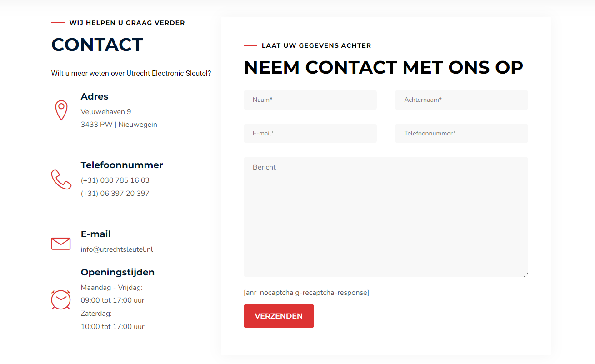Click the info@utrechtsleutel.nl email address

(117, 249)
